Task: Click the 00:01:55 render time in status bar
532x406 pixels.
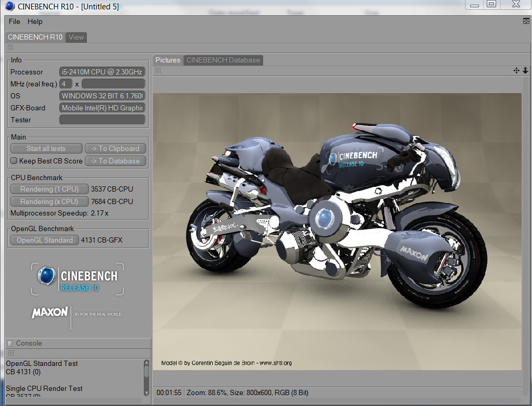Action: click(169, 393)
